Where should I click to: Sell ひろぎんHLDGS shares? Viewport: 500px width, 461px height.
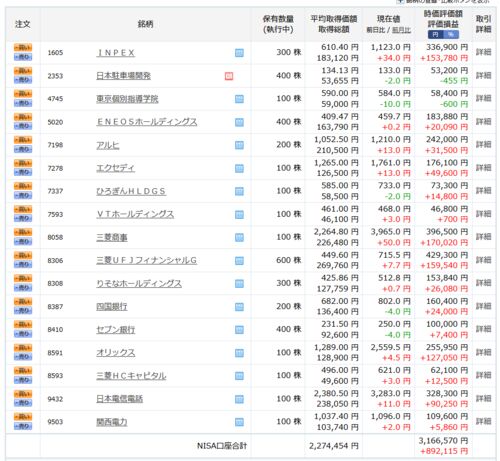point(23,195)
